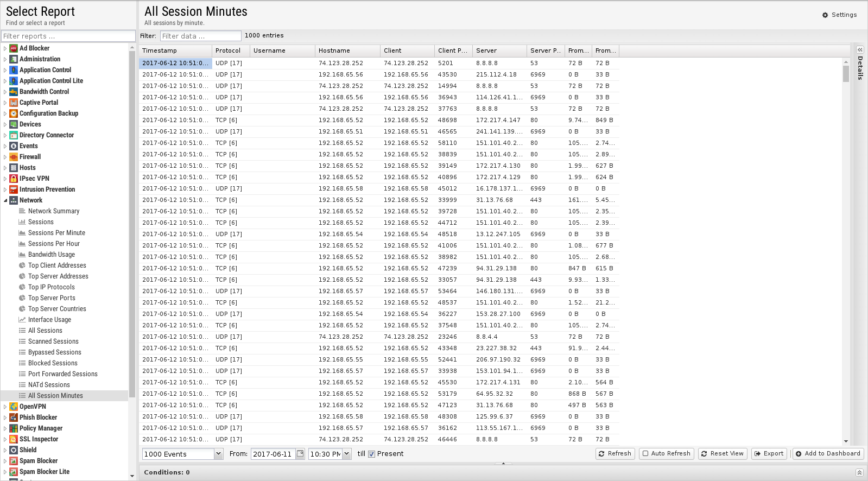
Task: Click the Export button
Action: (x=769, y=453)
